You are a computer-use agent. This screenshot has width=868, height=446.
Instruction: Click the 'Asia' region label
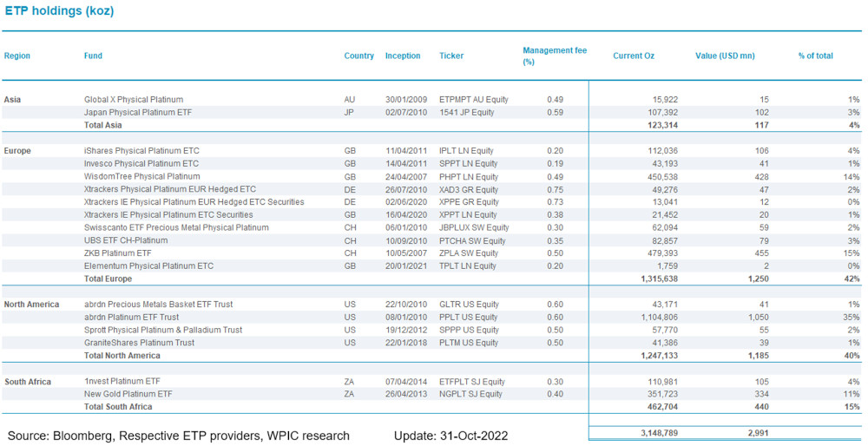point(11,100)
